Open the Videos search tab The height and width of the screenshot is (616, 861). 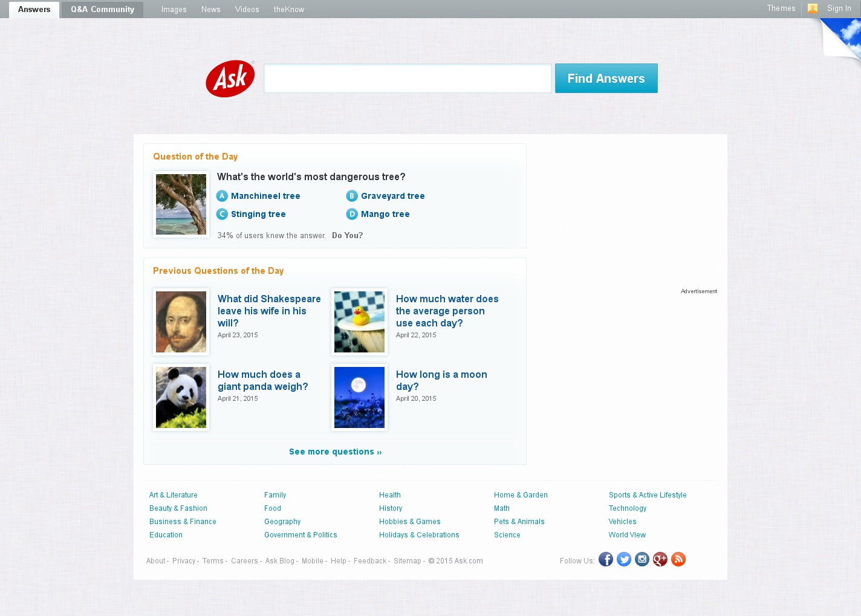pos(247,10)
